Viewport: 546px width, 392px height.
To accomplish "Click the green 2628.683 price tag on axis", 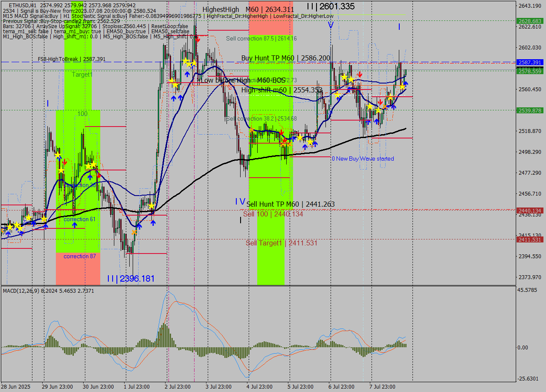I will [529, 21].
